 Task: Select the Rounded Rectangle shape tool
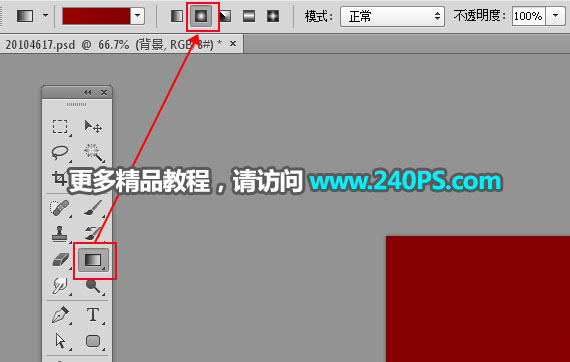(93, 341)
